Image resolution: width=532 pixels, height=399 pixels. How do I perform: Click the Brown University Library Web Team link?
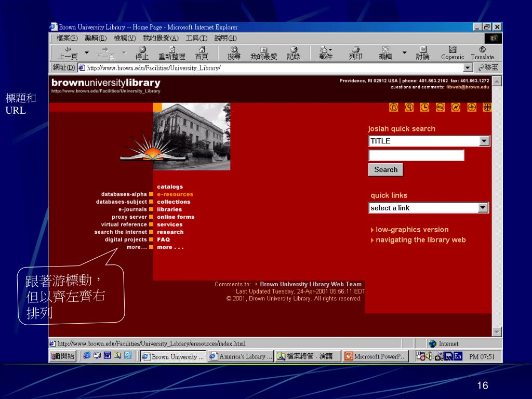point(311,284)
